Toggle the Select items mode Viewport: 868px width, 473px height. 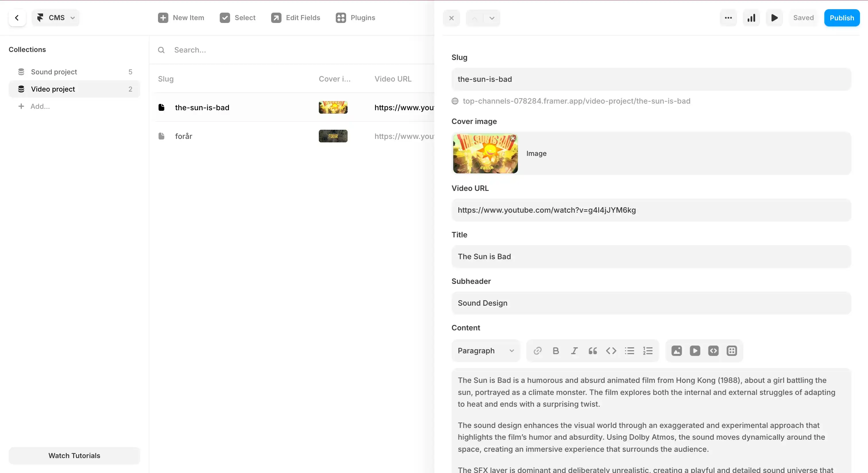238,18
